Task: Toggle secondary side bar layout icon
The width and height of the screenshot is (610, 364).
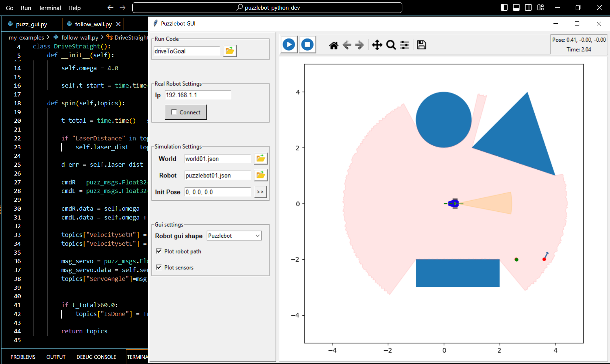Action: coord(528,8)
